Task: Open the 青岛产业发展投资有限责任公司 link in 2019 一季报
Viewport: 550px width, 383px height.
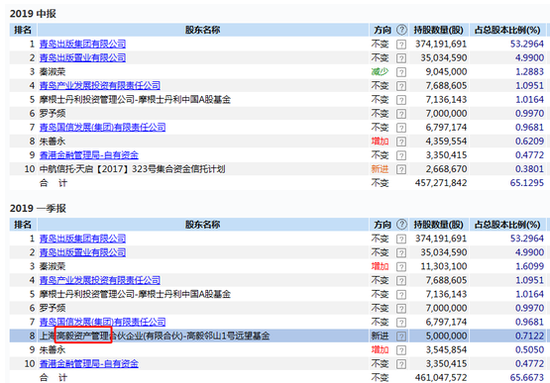Action: pos(100,280)
